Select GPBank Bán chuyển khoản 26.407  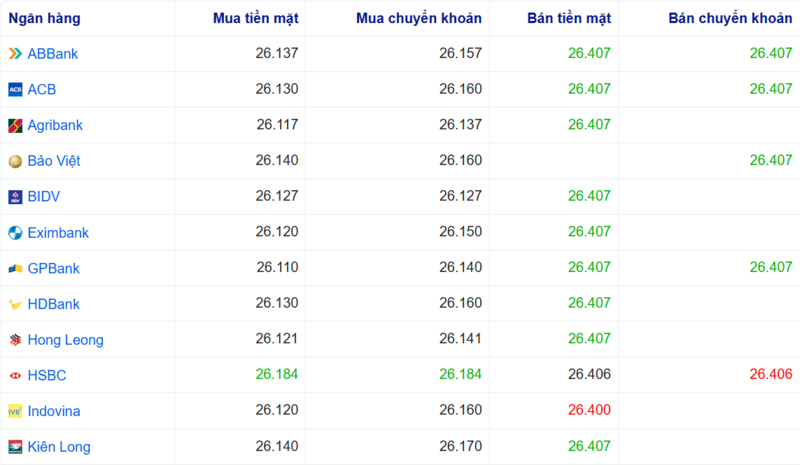tap(771, 267)
